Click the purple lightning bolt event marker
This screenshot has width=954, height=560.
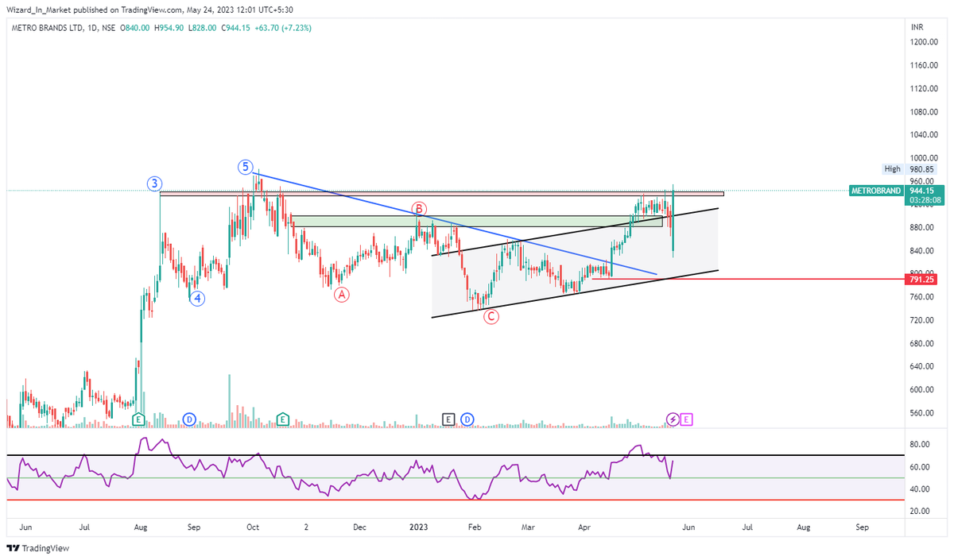click(x=673, y=419)
